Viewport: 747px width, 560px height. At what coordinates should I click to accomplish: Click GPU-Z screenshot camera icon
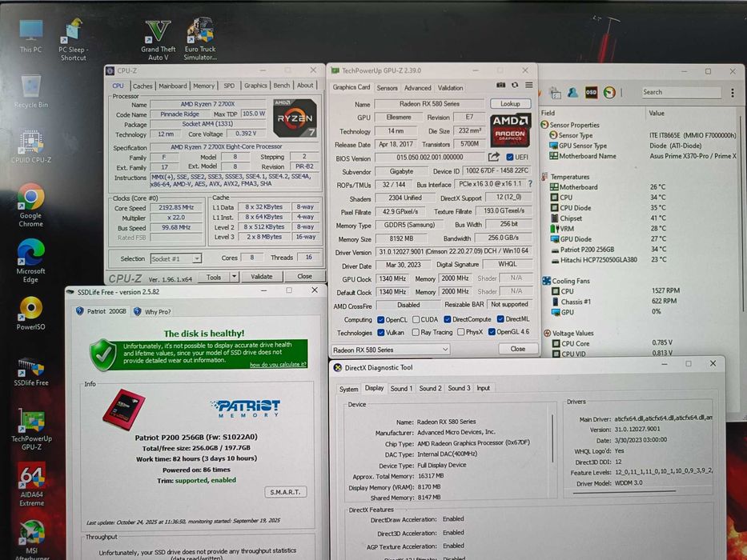tap(500, 86)
